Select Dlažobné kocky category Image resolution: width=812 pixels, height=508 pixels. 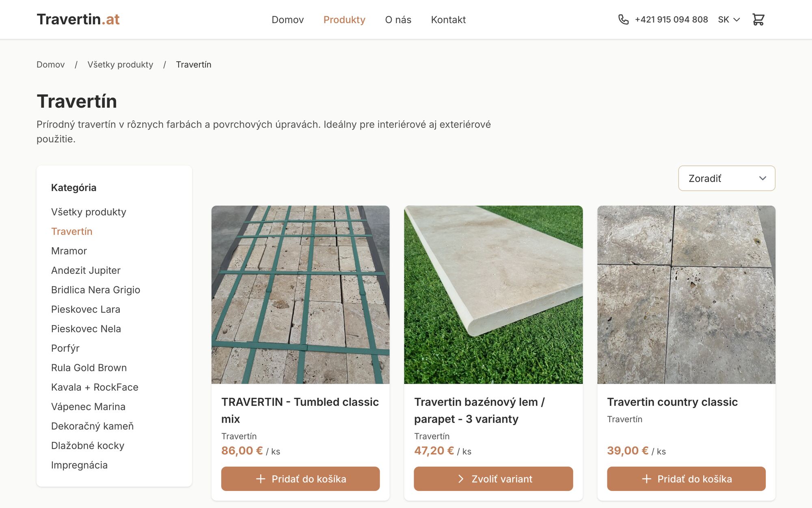point(88,446)
